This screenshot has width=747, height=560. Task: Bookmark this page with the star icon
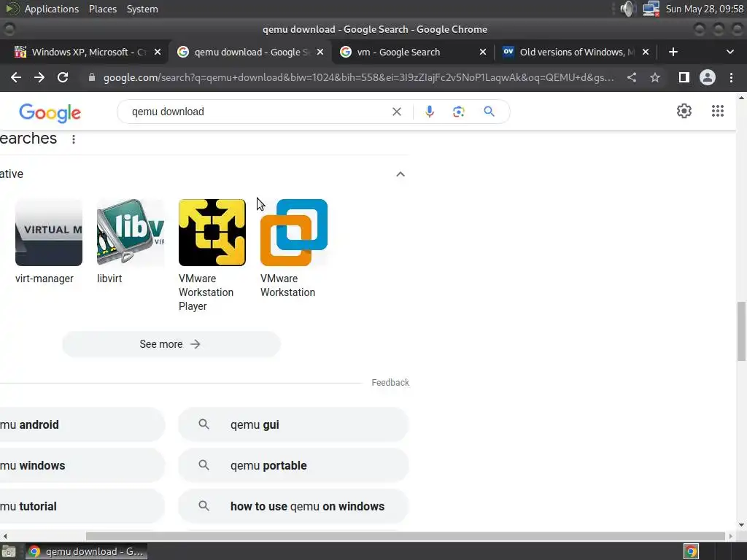655,77
